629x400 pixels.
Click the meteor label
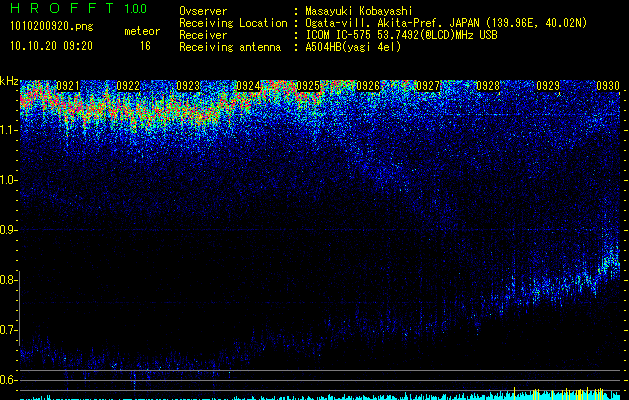(x=142, y=31)
